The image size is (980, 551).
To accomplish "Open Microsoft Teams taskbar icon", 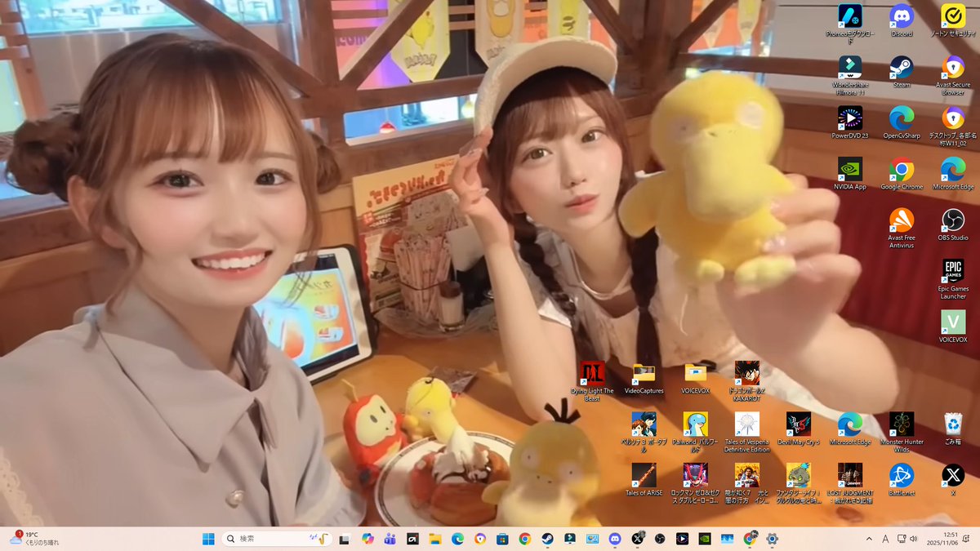I will (x=390, y=539).
